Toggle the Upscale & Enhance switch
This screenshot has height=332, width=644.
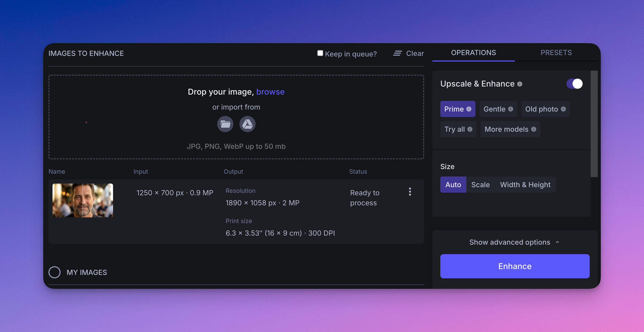coord(574,84)
